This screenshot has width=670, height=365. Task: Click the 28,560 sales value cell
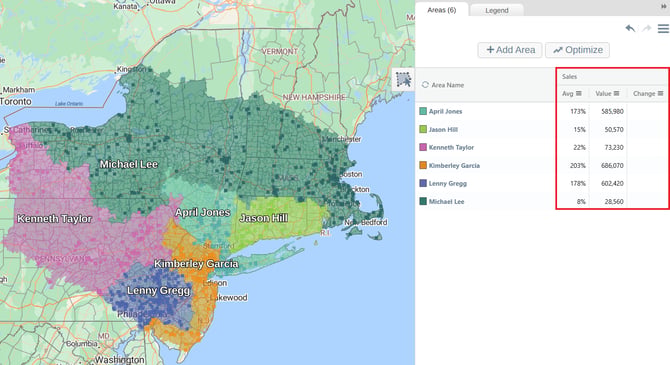point(614,201)
